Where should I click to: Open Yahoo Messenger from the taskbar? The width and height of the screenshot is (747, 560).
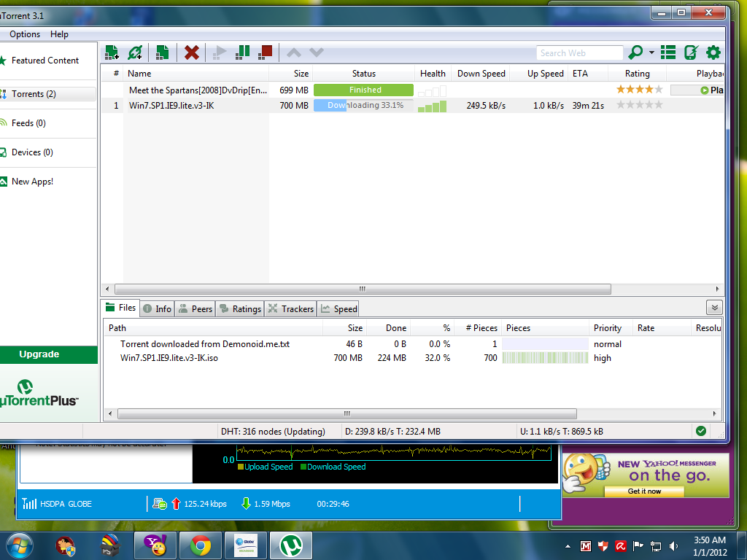[155, 545]
